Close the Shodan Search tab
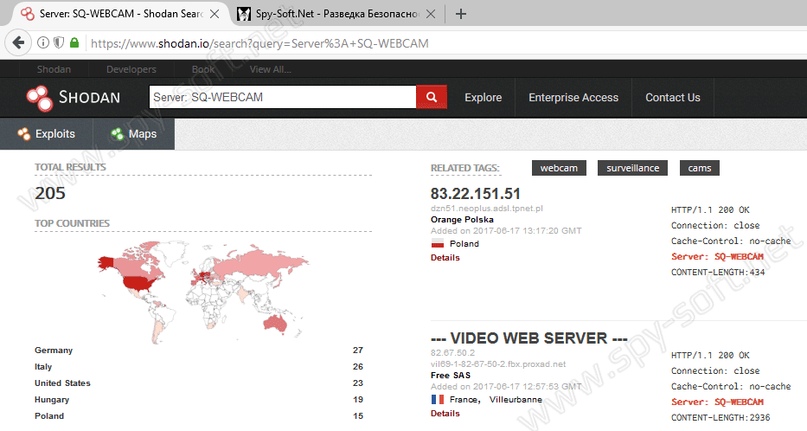 click(x=215, y=14)
